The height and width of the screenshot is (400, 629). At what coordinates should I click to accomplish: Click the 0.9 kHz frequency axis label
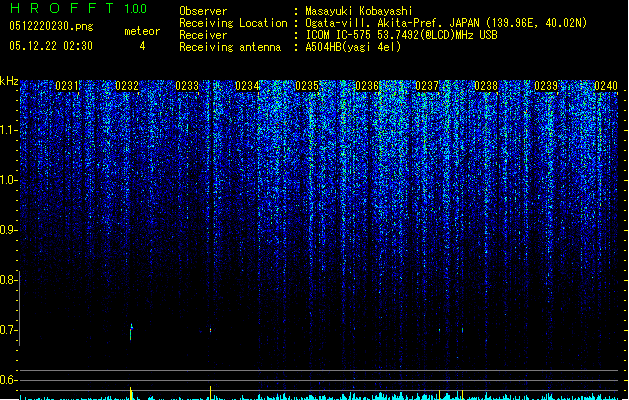point(8,230)
